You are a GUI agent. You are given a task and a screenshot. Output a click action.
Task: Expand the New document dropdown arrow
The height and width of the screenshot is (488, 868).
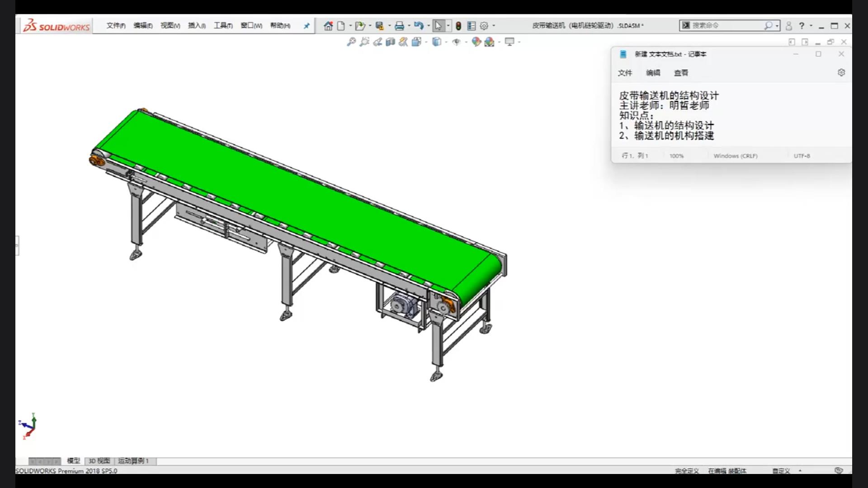pos(350,26)
